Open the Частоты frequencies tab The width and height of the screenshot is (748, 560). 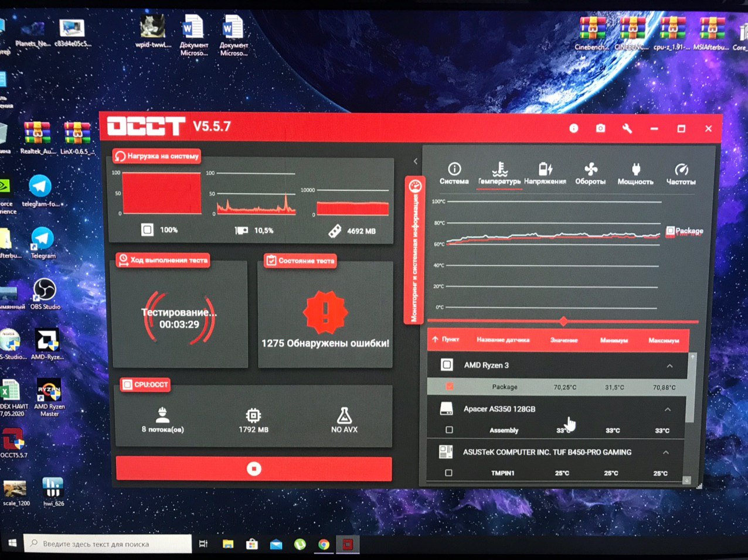pyautogui.click(x=681, y=174)
